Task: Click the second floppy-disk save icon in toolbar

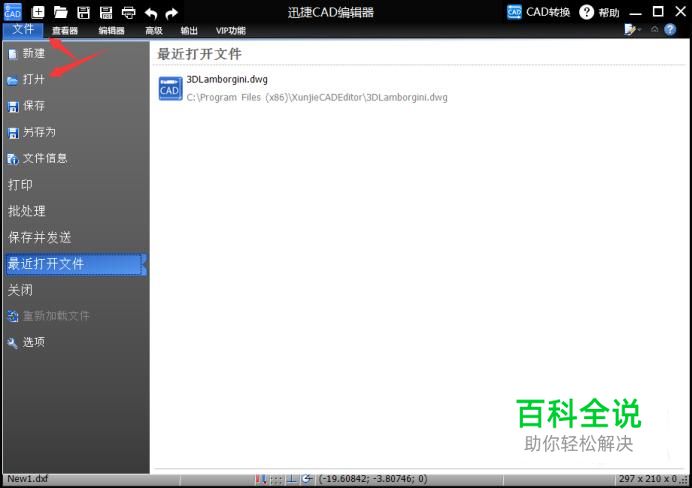Action: coord(106,12)
